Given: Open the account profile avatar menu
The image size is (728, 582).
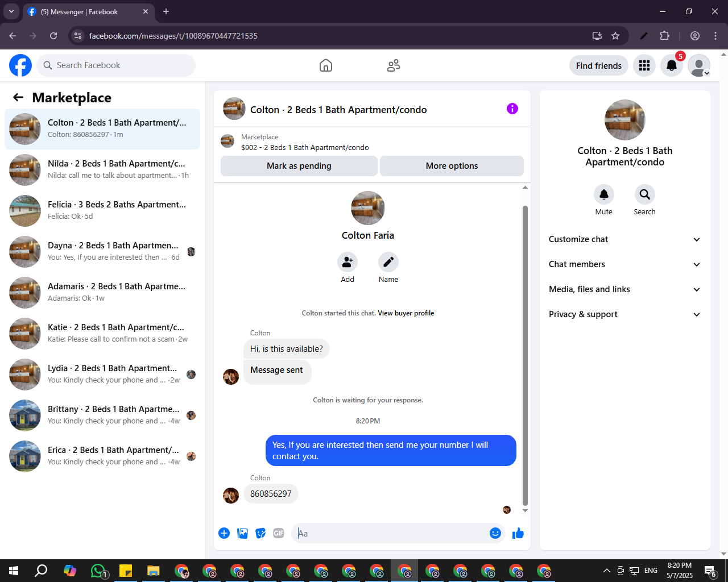Looking at the screenshot, I should pos(699,65).
